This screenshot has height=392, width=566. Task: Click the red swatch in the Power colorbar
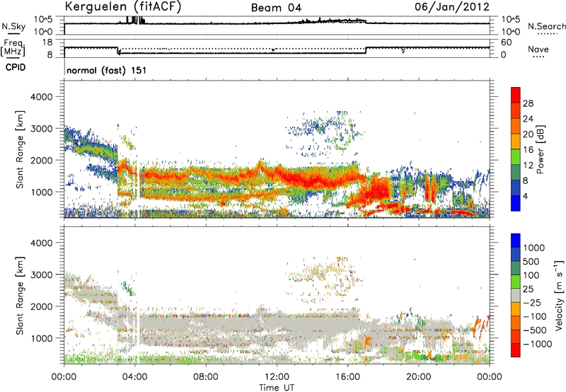516,95
